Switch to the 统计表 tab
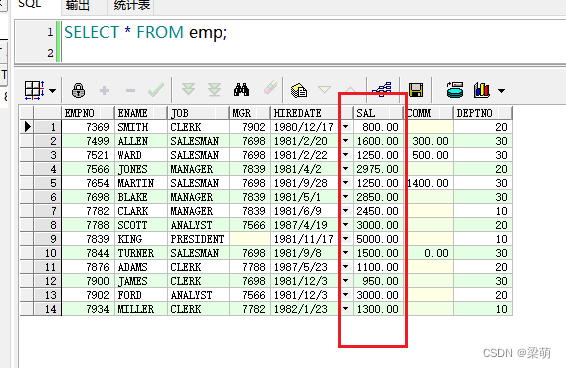This screenshot has width=566, height=368. pos(131,5)
